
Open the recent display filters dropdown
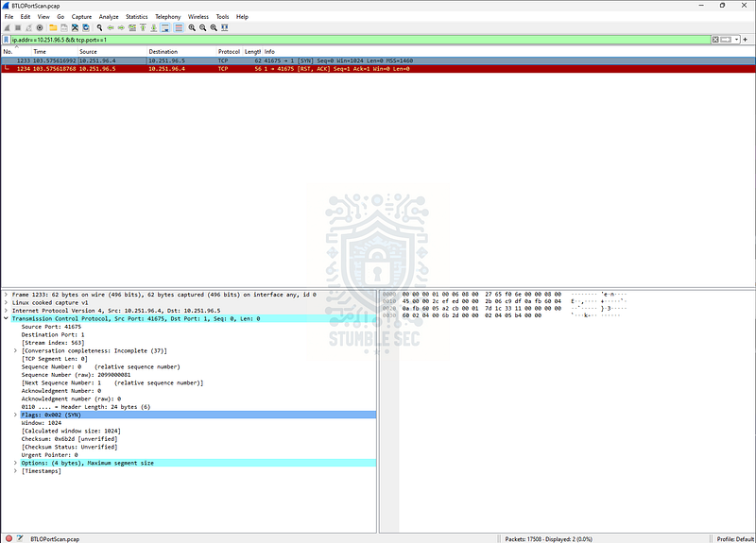(736, 40)
